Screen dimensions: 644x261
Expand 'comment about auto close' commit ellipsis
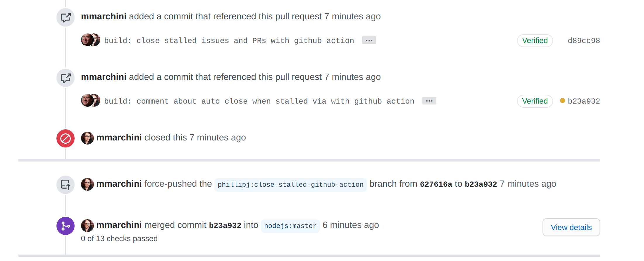429,101
